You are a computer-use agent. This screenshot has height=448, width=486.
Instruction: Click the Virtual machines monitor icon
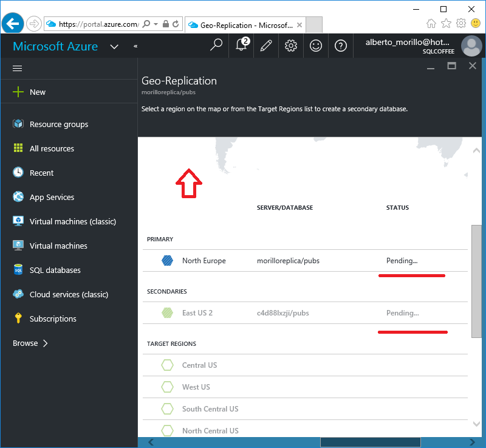[18, 245]
